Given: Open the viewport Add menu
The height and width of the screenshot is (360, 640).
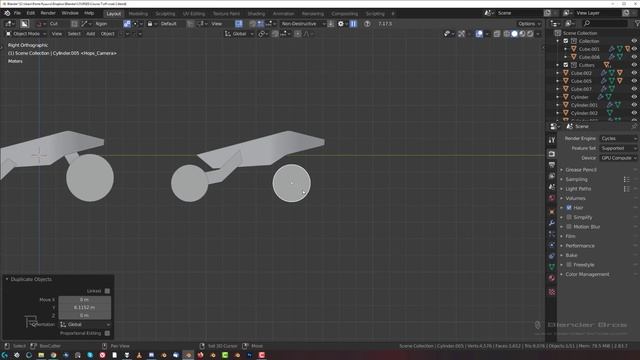Looking at the screenshot, I should 90,34.
